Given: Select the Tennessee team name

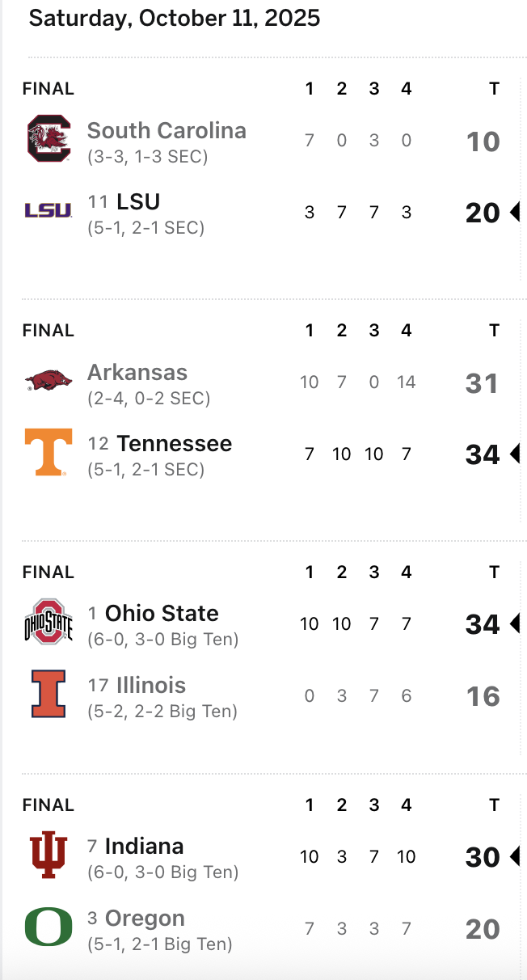Looking at the screenshot, I should pyautogui.click(x=174, y=444).
